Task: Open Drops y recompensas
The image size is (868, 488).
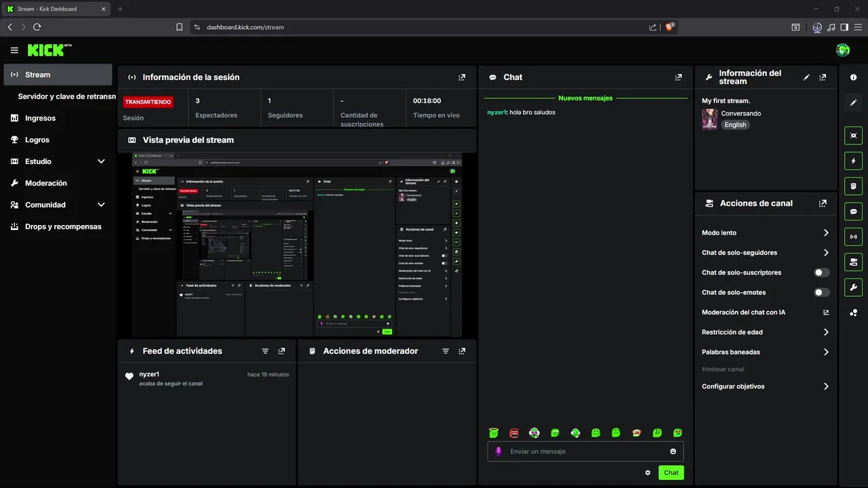Action: (x=58, y=226)
